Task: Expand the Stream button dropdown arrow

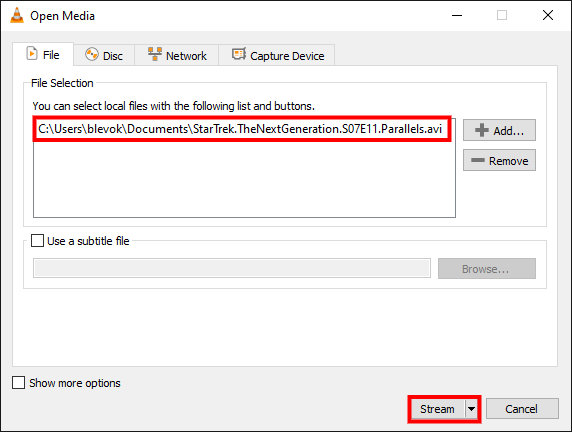Action: pyautogui.click(x=471, y=409)
